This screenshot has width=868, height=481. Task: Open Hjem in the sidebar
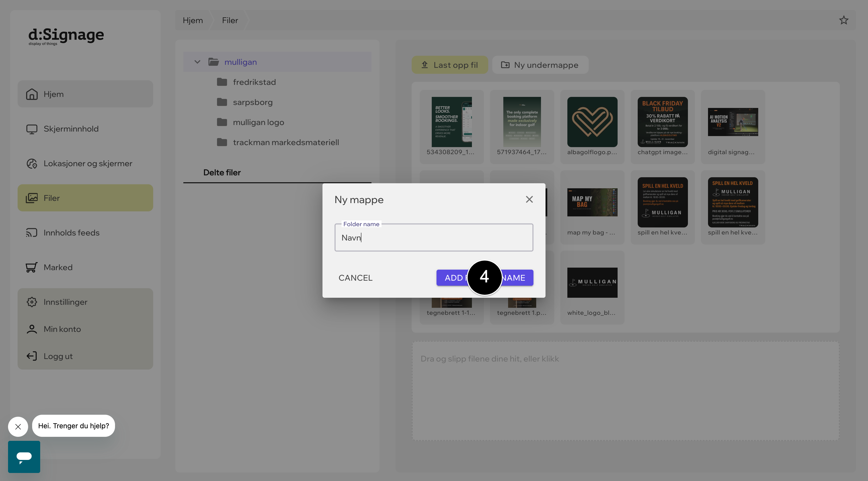(85, 94)
